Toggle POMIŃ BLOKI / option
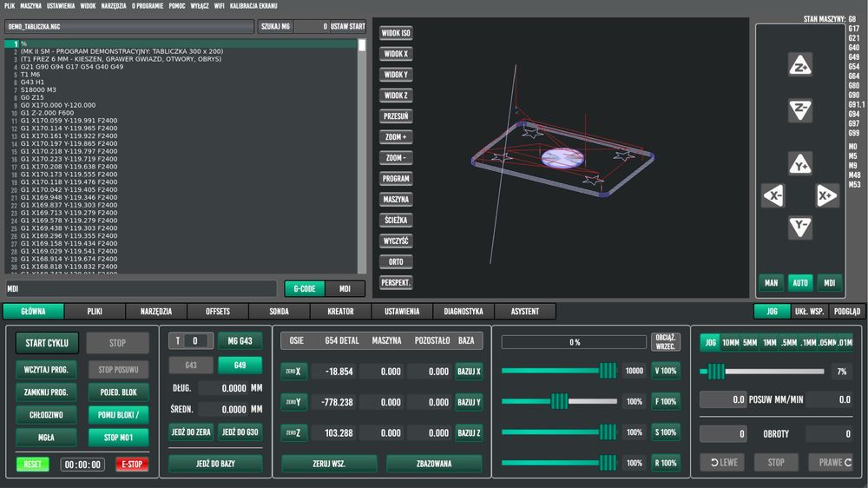This screenshot has height=488, width=868. (118, 414)
